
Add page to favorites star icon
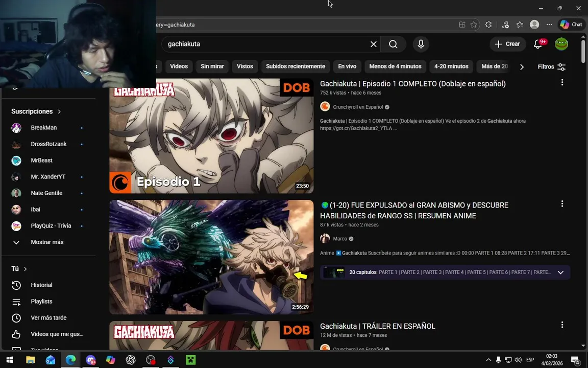(474, 25)
